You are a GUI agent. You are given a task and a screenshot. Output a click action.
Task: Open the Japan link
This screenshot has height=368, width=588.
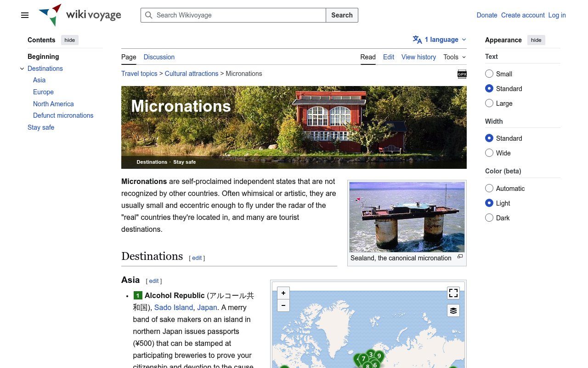point(207,307)
